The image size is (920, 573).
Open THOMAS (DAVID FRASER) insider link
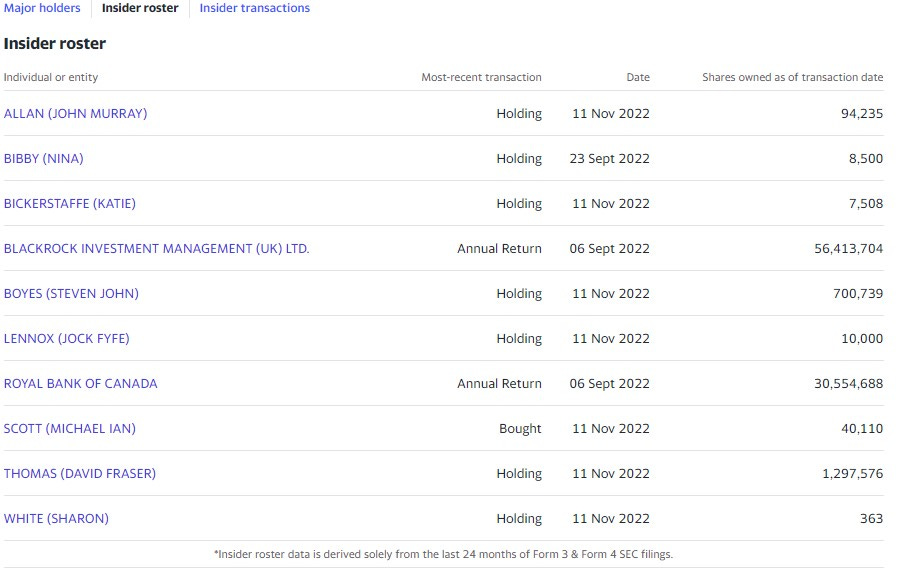tap(80, 474)
